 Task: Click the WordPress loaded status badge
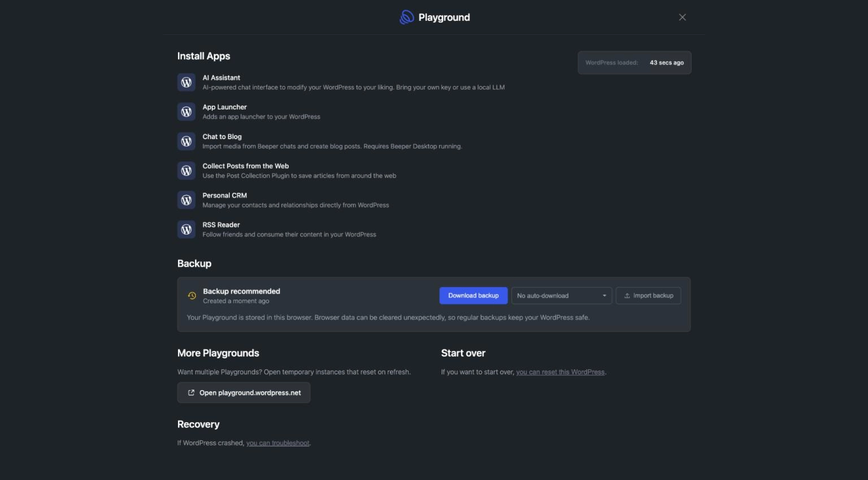(634, 62)
